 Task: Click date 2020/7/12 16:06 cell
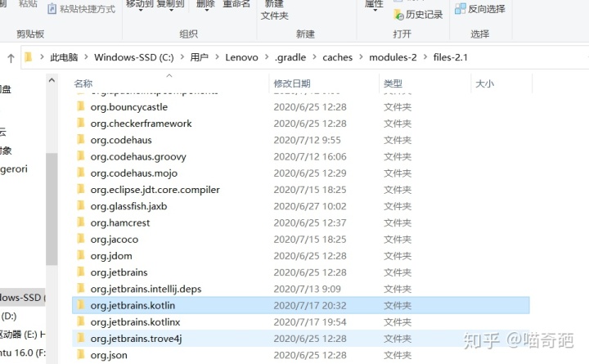pyautogui.click(x=310, y=157)
